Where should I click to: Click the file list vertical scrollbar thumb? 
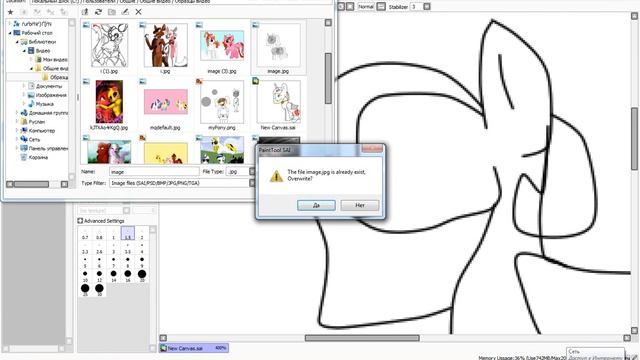pos(328,78)
